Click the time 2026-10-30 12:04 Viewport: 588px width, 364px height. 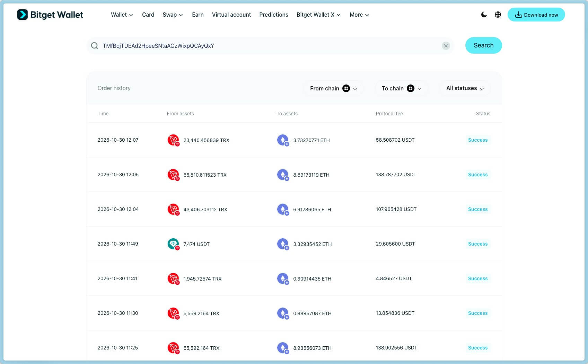118,209
